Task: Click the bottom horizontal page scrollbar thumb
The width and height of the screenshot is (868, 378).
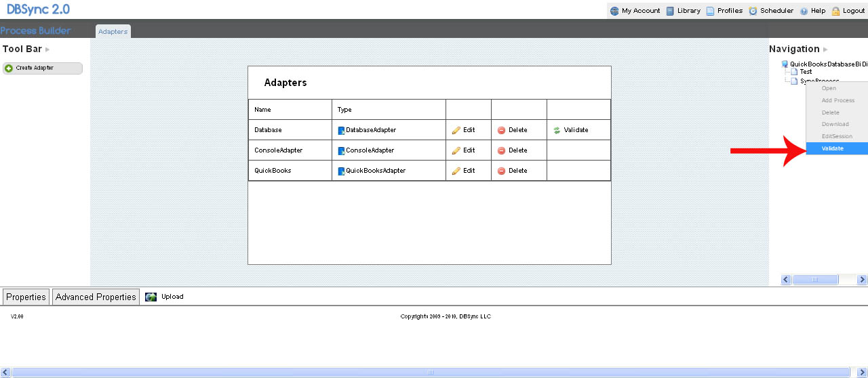Action: pos(430,372)
